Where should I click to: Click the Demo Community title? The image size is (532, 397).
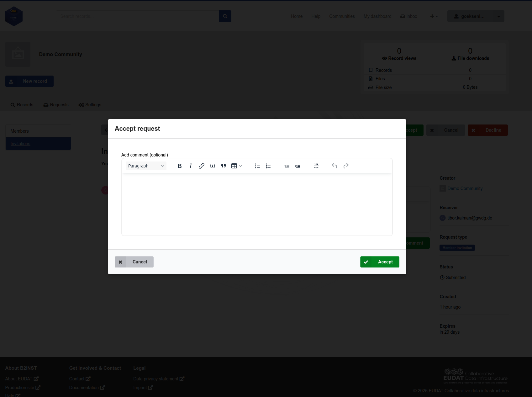coord(61,54)
